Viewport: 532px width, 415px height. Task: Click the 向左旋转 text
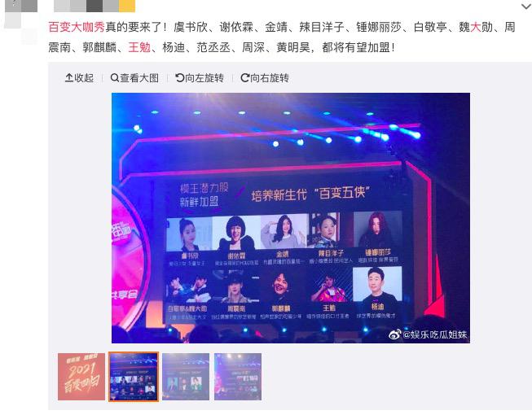coord(204,78)
